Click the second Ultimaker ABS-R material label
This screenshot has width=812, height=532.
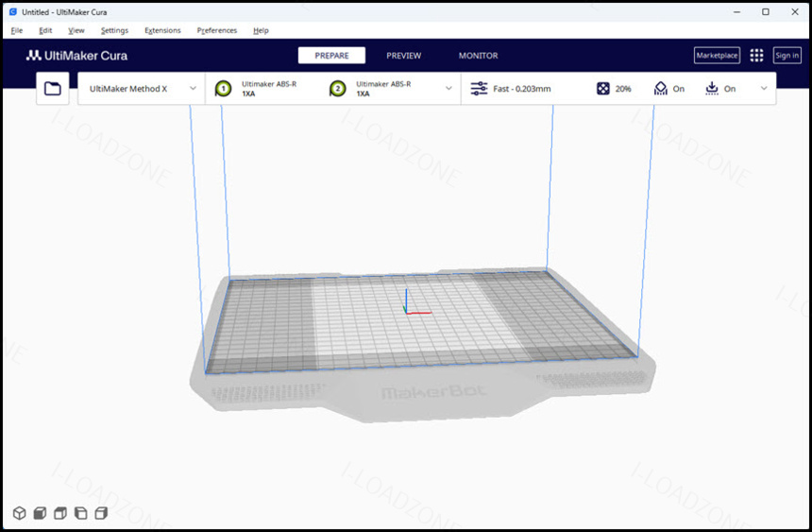pyautogui.click(x=383, y=84)
